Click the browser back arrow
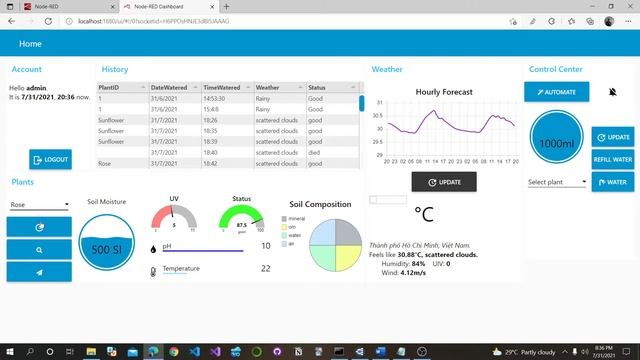640x360 pixels. [x=11, y=21]
